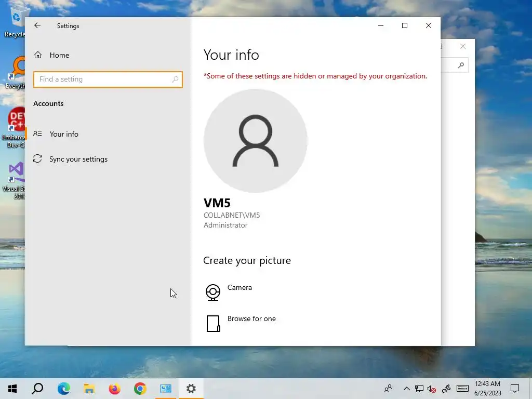Open the Windows Ink pen tray icon
This screenshot has width=532, height=399.
click(446, 389)
